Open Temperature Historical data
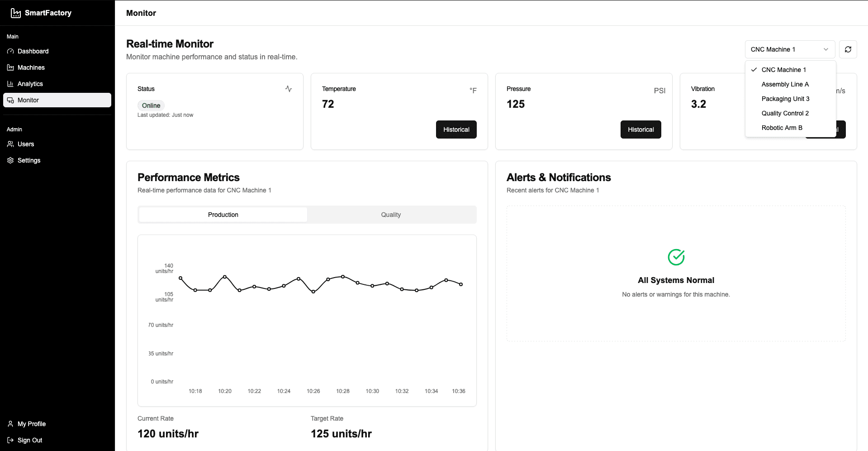This screenshot has height=451, width=868. point(456,130)
